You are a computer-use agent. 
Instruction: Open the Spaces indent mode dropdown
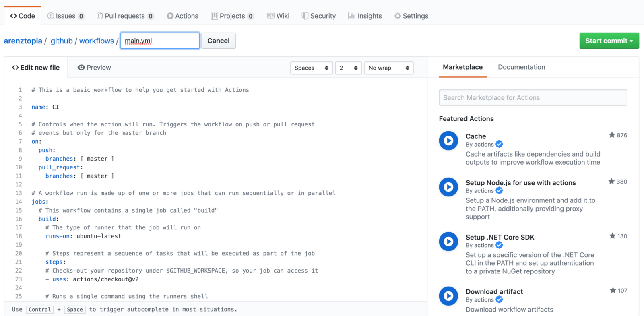[x=312, y=68]
